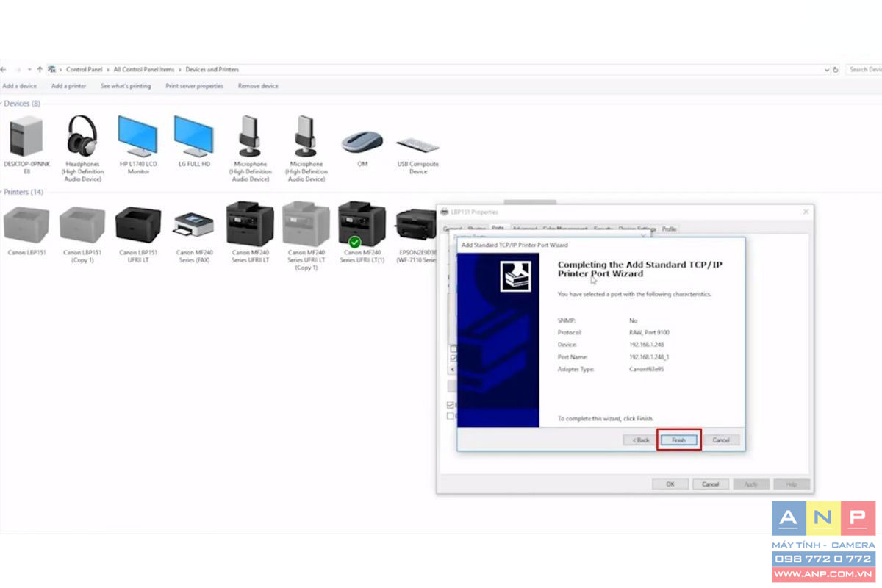Click the Up arrow in the address bar

click(40, 69)
